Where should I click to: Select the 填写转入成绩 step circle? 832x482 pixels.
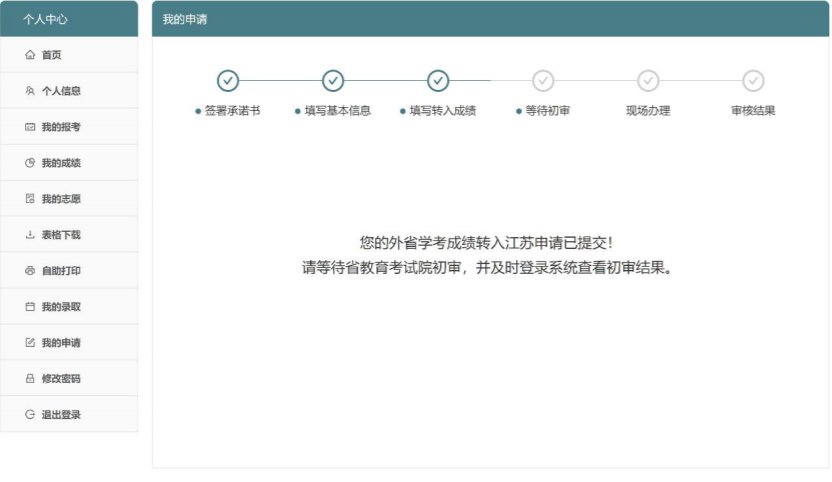click(x=438, y=81)
